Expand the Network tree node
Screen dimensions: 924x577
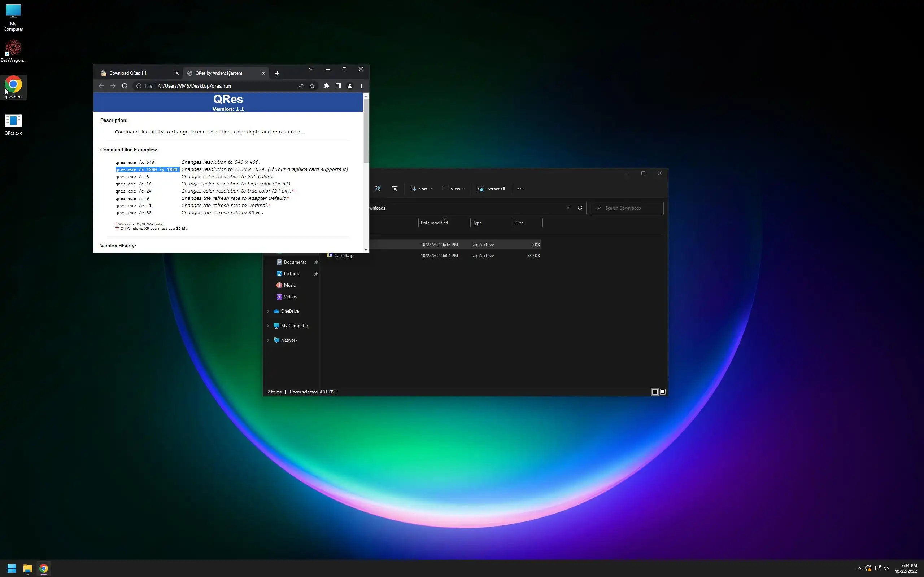pos(268,340)
